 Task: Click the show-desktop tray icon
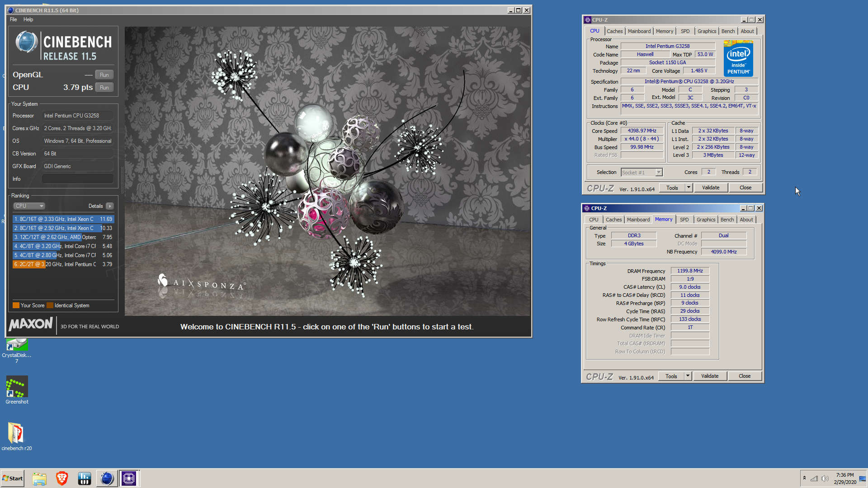[863, 479]
